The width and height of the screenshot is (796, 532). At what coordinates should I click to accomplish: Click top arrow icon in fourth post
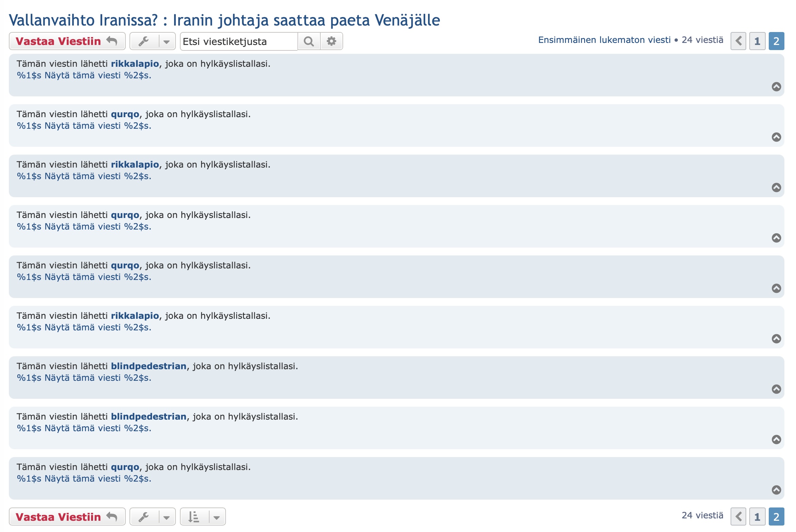click(x=777, y=238)
